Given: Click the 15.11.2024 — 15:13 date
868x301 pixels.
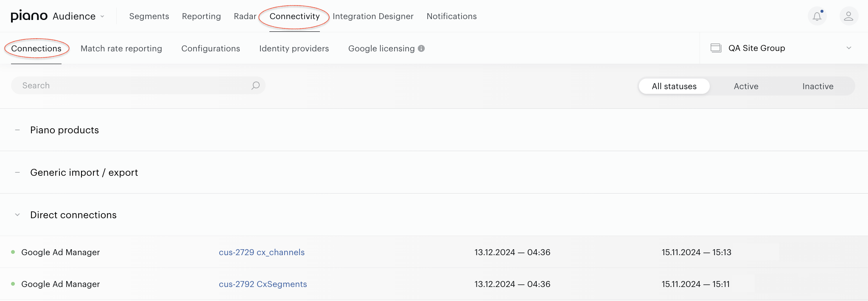Looking at the screenshot, I should tap(697, 252).
